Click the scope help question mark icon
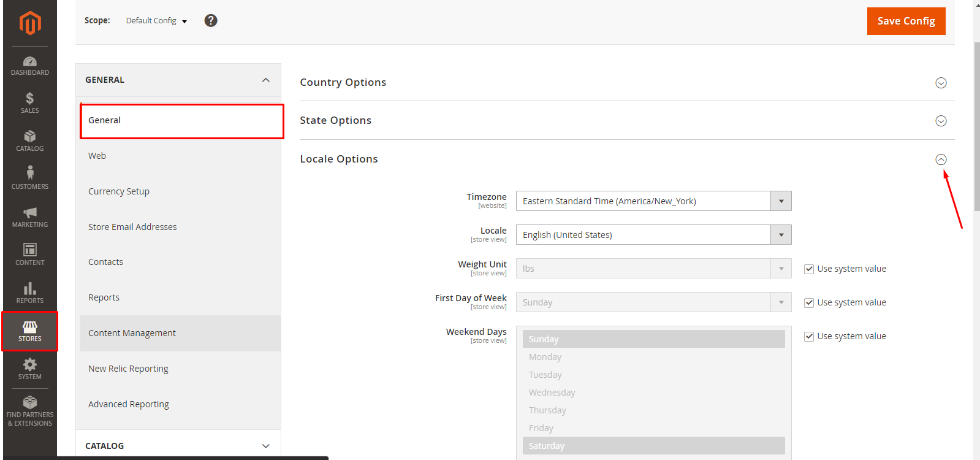The image size is (980, 460). pyautogui.click(x=211, y=20)
